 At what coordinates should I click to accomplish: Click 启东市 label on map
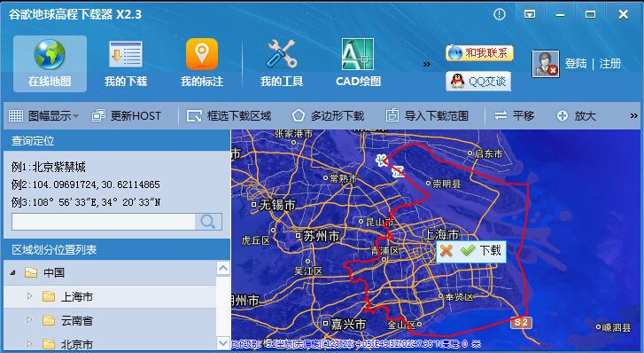[x=488, y=153]
